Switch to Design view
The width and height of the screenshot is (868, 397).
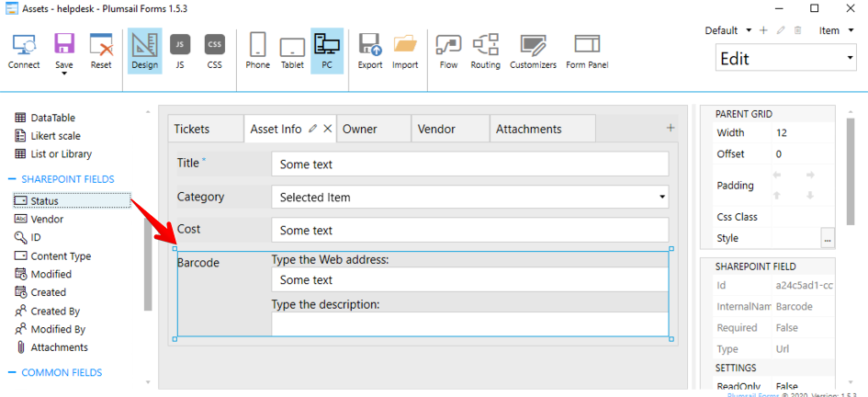point(144,51)
